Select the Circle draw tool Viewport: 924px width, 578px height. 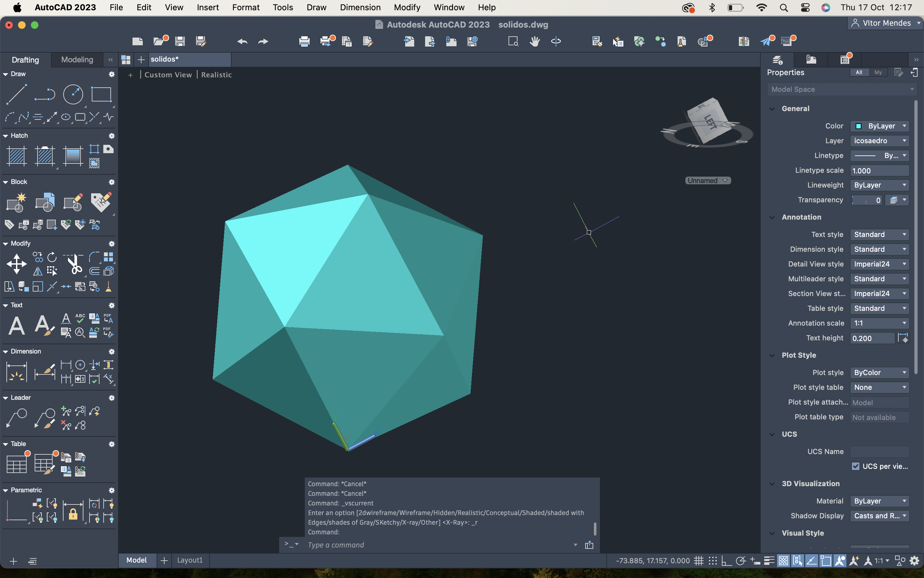pos(73,94)
